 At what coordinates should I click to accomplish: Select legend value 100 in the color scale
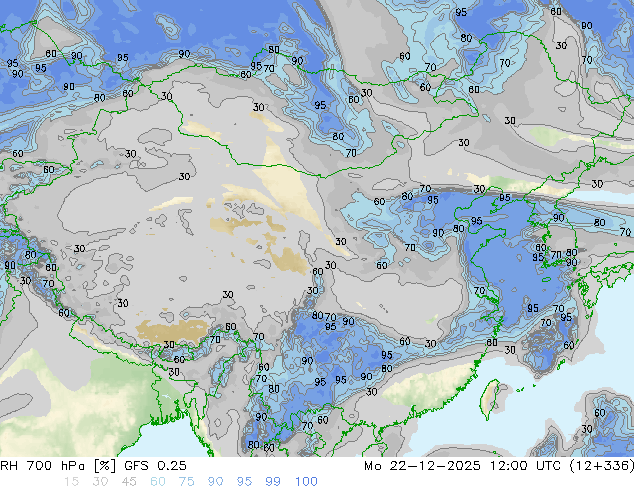[x=306, y=482]
